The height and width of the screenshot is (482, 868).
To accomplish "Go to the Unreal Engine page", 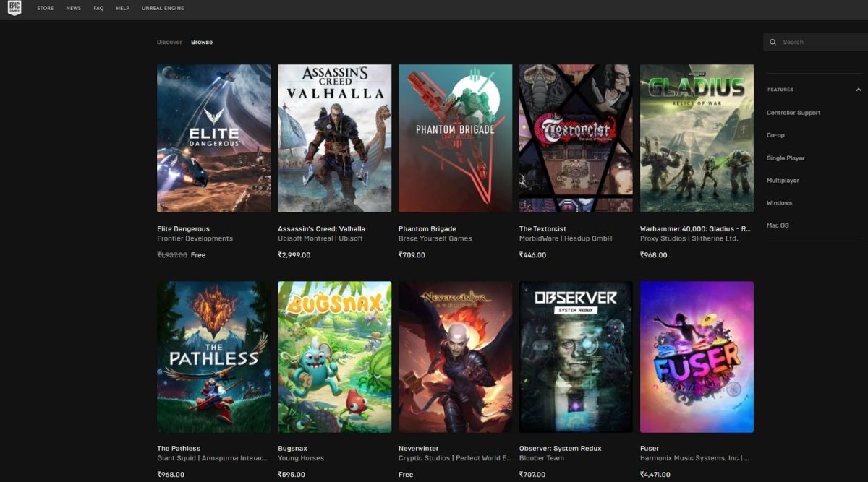I will click(x=163, y=8).
